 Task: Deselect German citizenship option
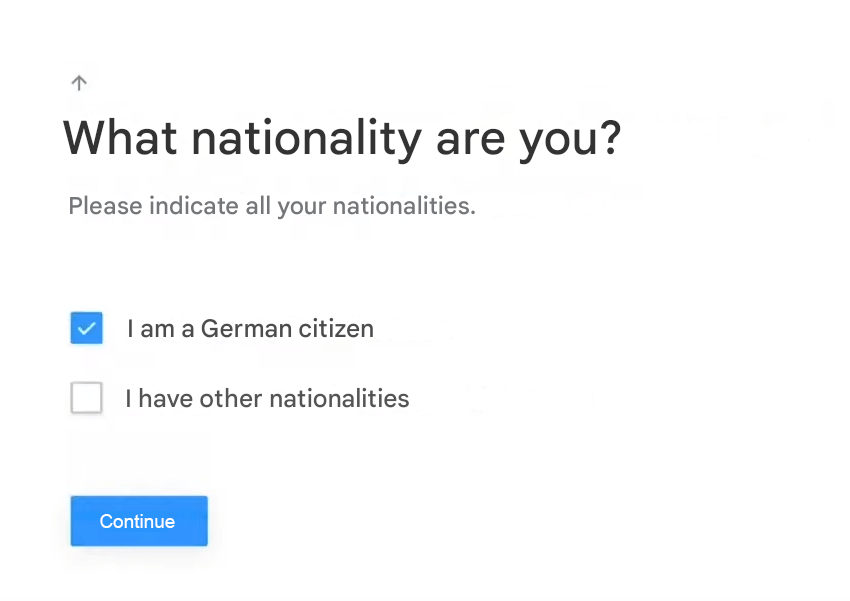click(x=87, y=328)
